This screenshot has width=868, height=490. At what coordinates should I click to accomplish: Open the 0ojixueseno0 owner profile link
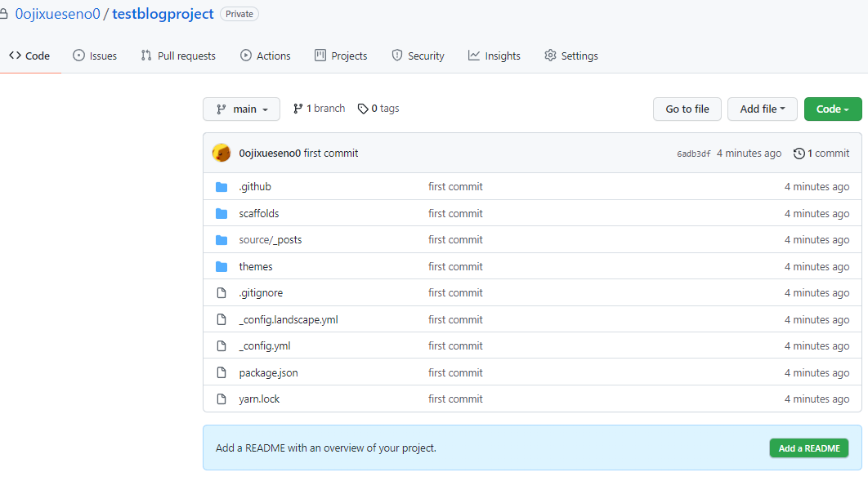click(x=57, y=14)
